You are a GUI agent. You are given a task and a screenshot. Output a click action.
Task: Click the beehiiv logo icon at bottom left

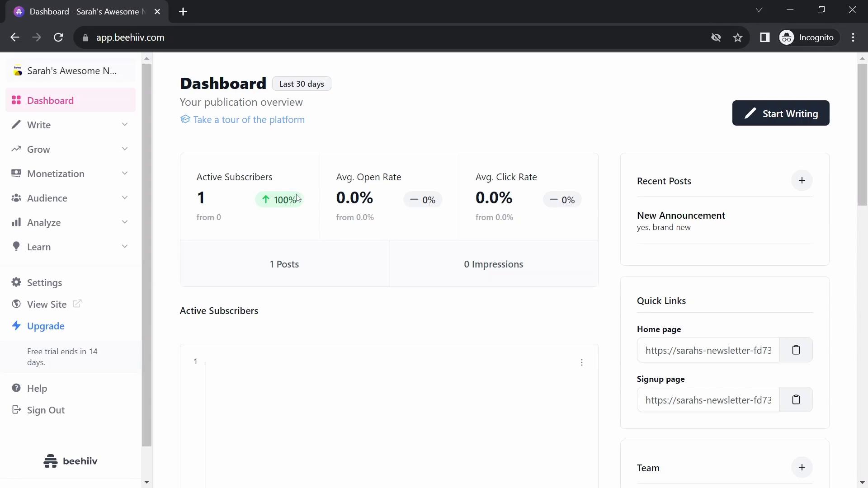[50, 461]
